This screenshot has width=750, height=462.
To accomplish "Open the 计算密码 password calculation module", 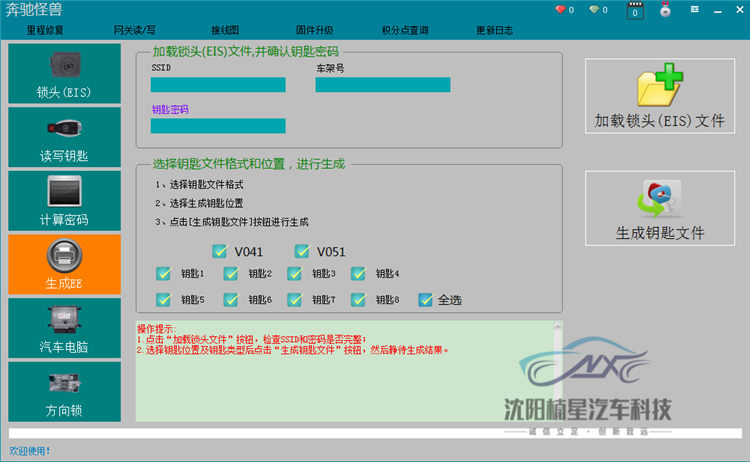I will (64, 201).
